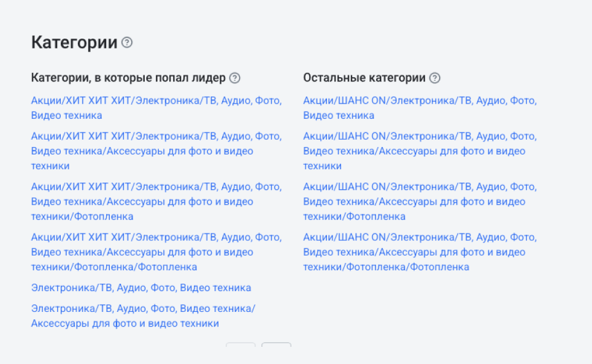Open Электроника link ending 'Аксессуары для фото и видео техники'

click(x=143, y=316)
